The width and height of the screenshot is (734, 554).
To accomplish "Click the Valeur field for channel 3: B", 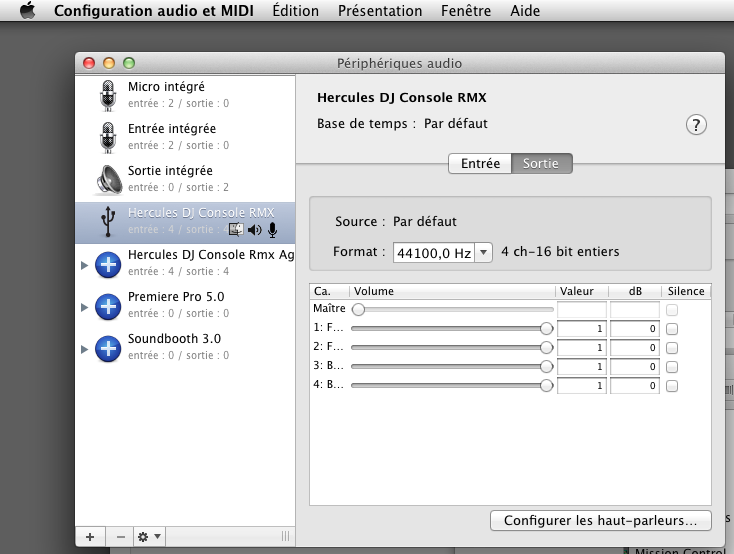I will (582, 367).
